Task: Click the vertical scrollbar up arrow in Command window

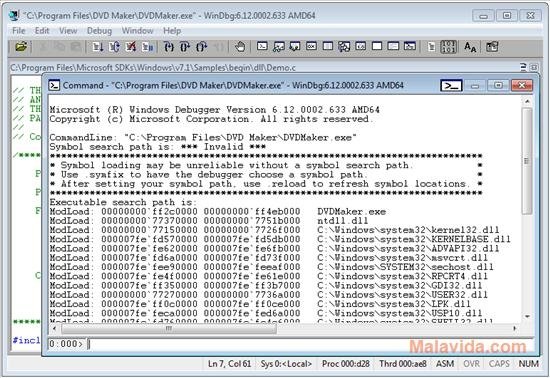Action: pyautogui.click(x=527, y=101)
